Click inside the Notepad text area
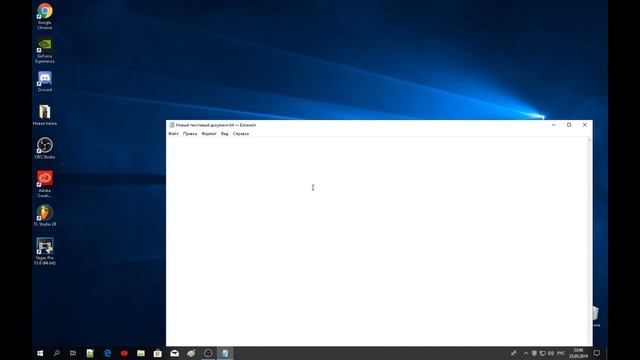The height and width of the screenshot is (360, 640). (x=376, y=242)
